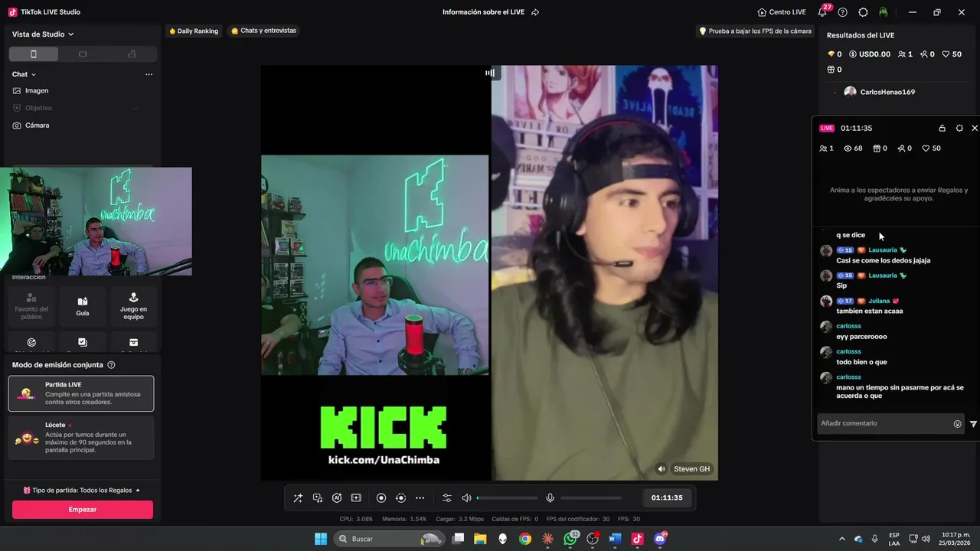980x551 pixels.
Task: Toggle the chat window lock icon
Action: 942,129
